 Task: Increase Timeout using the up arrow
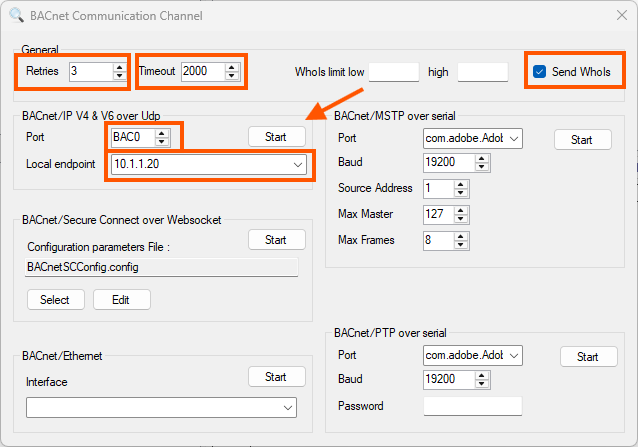232,68
